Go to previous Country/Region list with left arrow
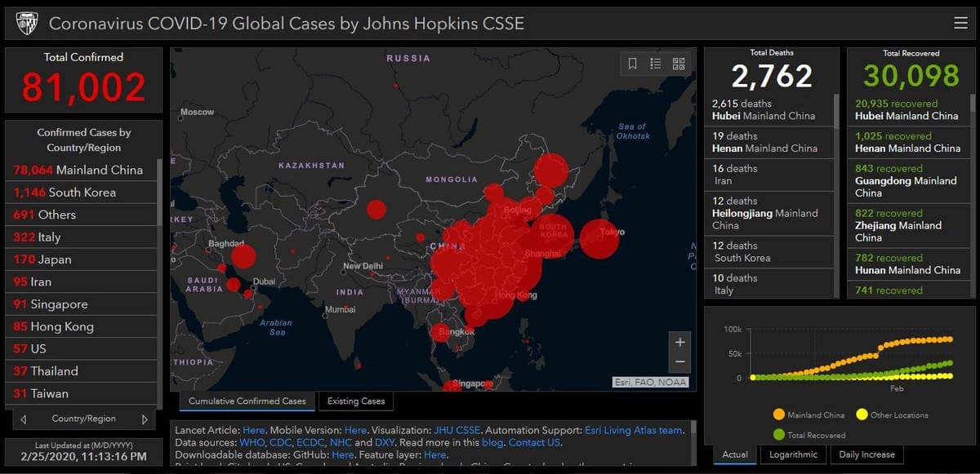This screenshot has height=474, width=980. coord(24,419)
